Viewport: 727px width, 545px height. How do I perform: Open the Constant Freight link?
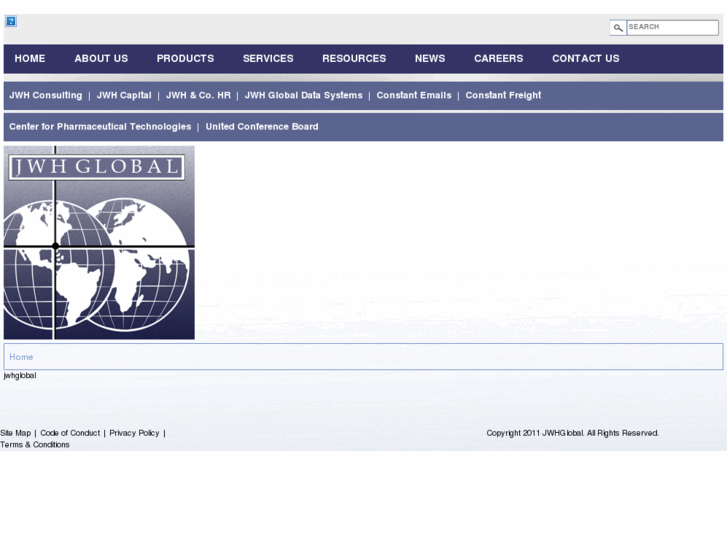(503, 95)
